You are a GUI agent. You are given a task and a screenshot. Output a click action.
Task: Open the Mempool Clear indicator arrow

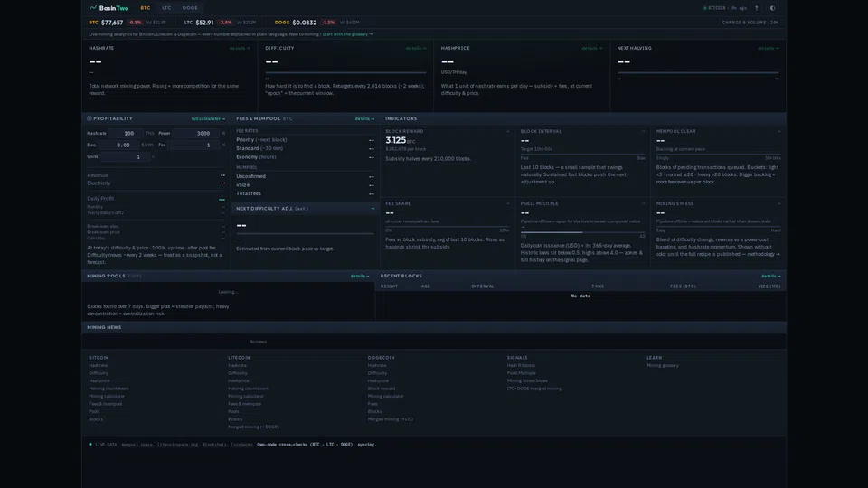coord(778,132)
